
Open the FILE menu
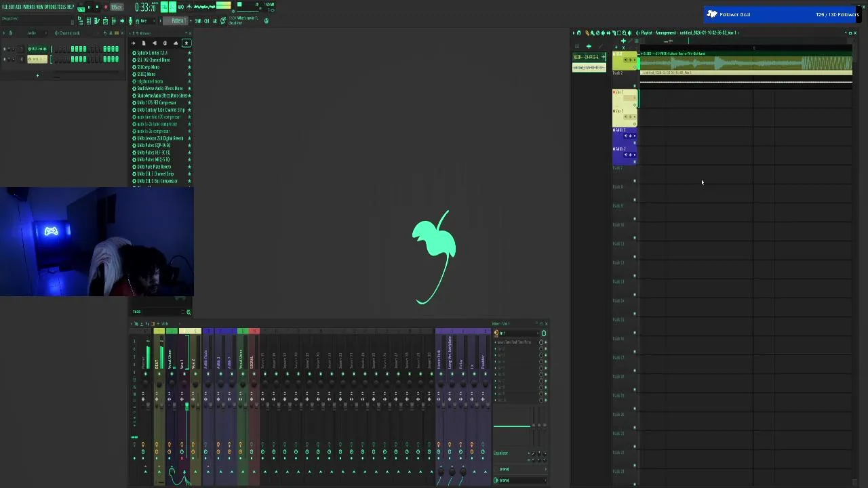(4, 6)
